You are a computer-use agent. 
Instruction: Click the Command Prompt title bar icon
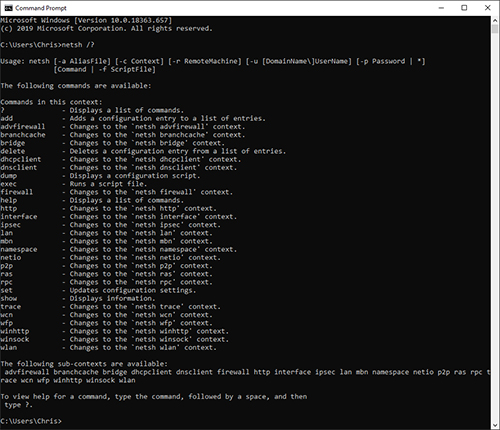(x=8, y=8)
